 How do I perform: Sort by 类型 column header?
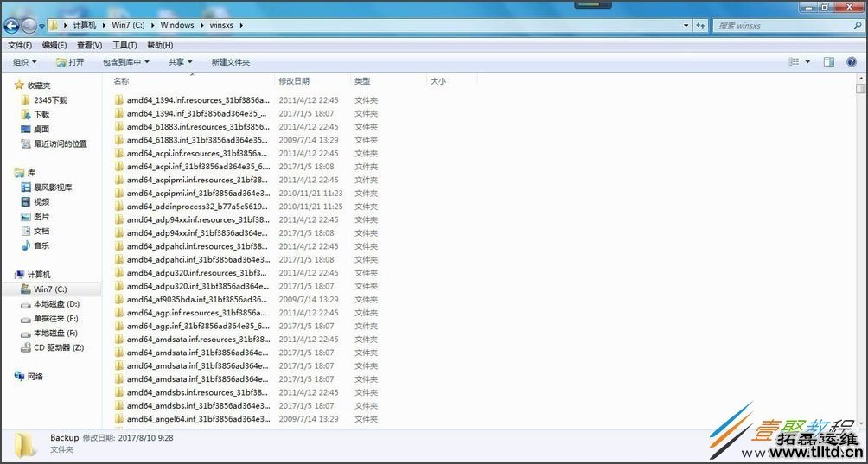click(362, 81)
